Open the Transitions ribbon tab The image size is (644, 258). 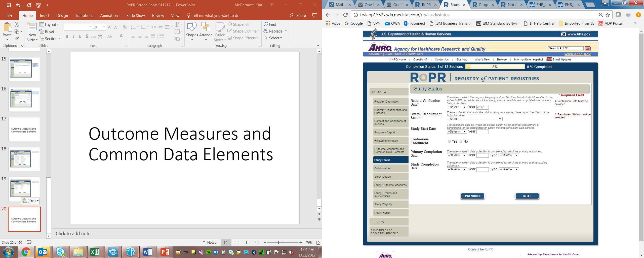pyautogui.click(x=84, y=16)
